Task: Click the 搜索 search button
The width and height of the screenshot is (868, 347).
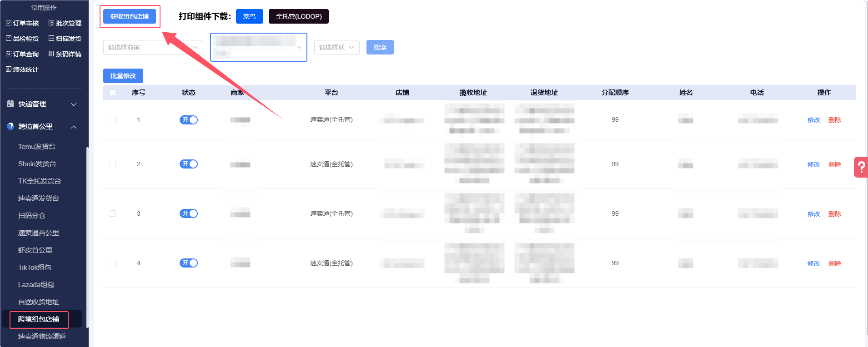Action: pyautogui.click(x=380, y=47)
